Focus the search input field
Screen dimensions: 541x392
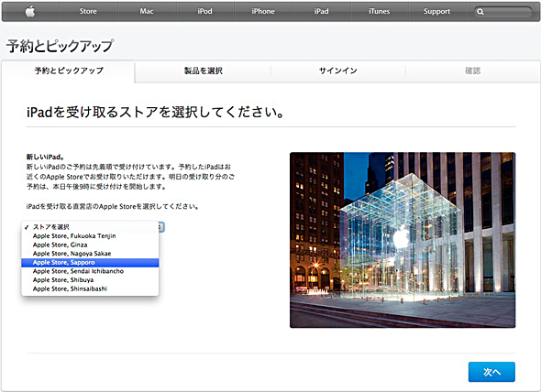coord(502,12)
